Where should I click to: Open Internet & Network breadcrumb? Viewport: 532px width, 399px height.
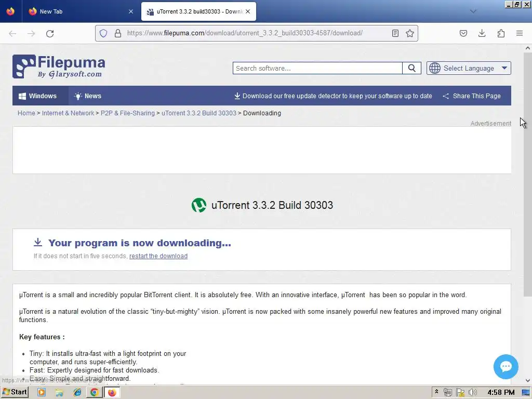pyautogui.click(x=68, y=113)
